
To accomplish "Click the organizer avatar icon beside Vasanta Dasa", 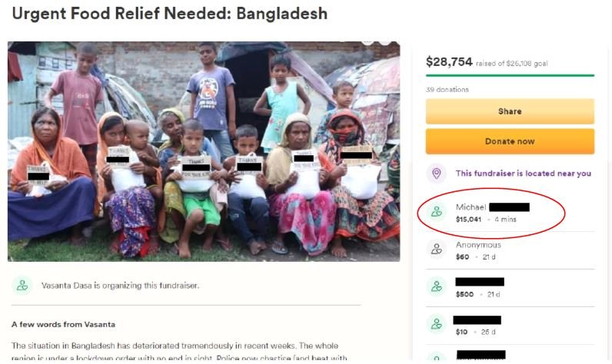I will [22, 285].
